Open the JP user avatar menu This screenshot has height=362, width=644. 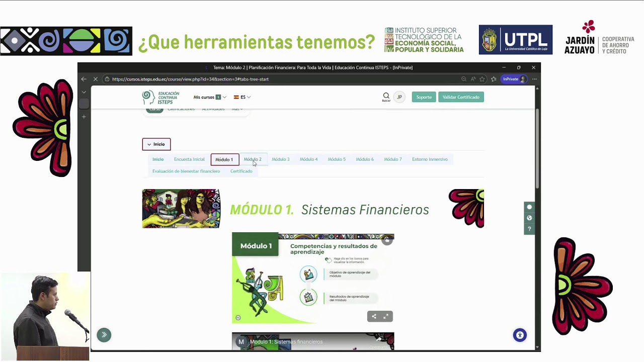399,97
